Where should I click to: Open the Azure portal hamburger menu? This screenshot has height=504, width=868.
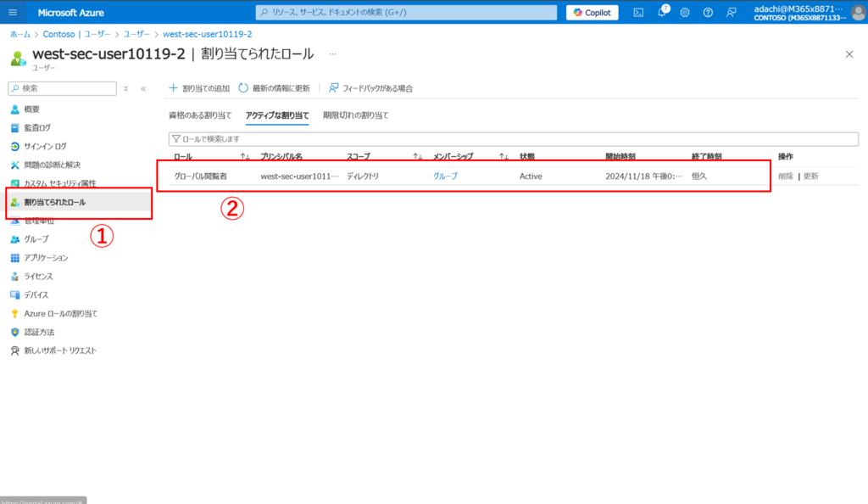[13, 12]
